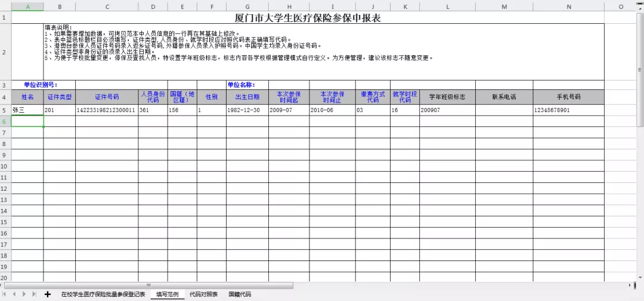Select row 19 header
This screenshot has height=301, width=644.
(5, 266)
